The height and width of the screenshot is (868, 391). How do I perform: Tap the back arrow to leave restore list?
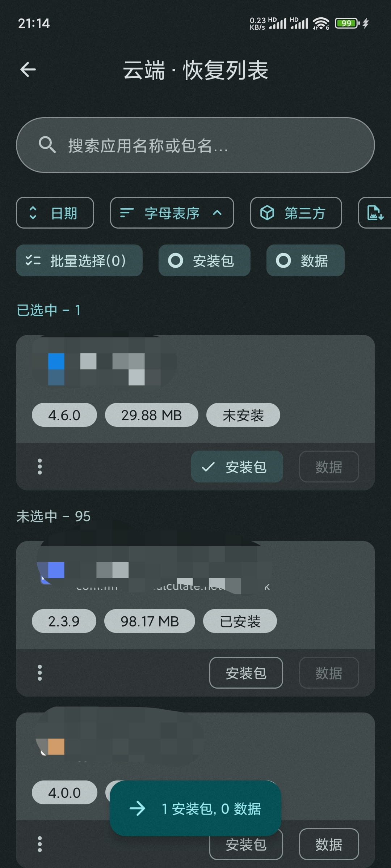pyautogui.click(x=27, y=69)
